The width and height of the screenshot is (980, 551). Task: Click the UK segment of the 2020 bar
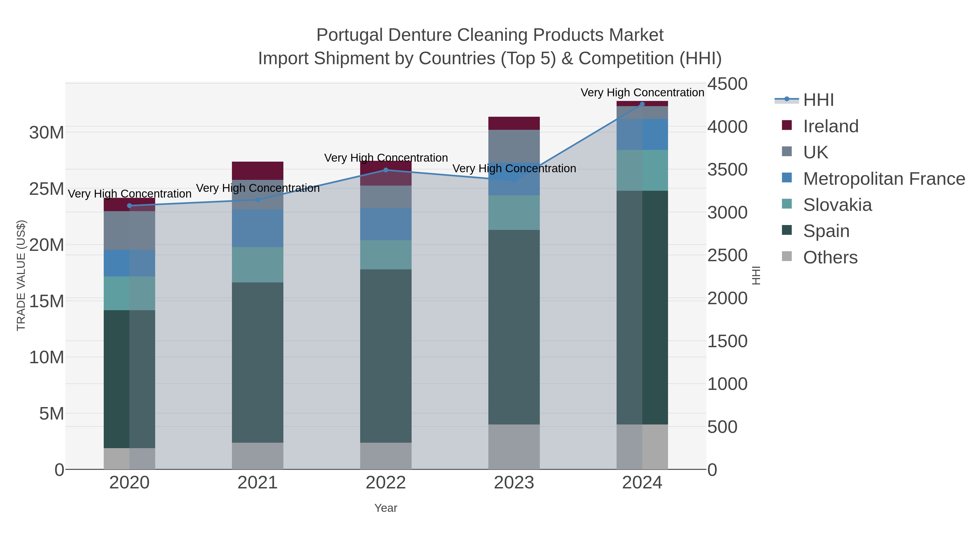(129, 230)
